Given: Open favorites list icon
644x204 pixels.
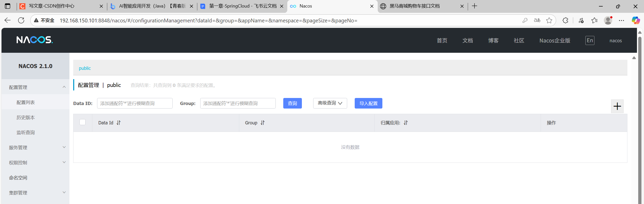Looking at the screenshot, I should pos(594,20).
